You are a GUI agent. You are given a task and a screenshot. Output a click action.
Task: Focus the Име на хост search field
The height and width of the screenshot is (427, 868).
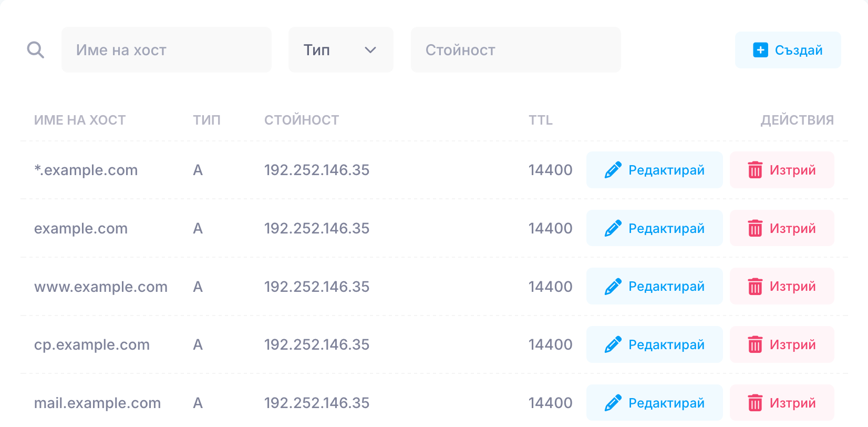point(167,50)
